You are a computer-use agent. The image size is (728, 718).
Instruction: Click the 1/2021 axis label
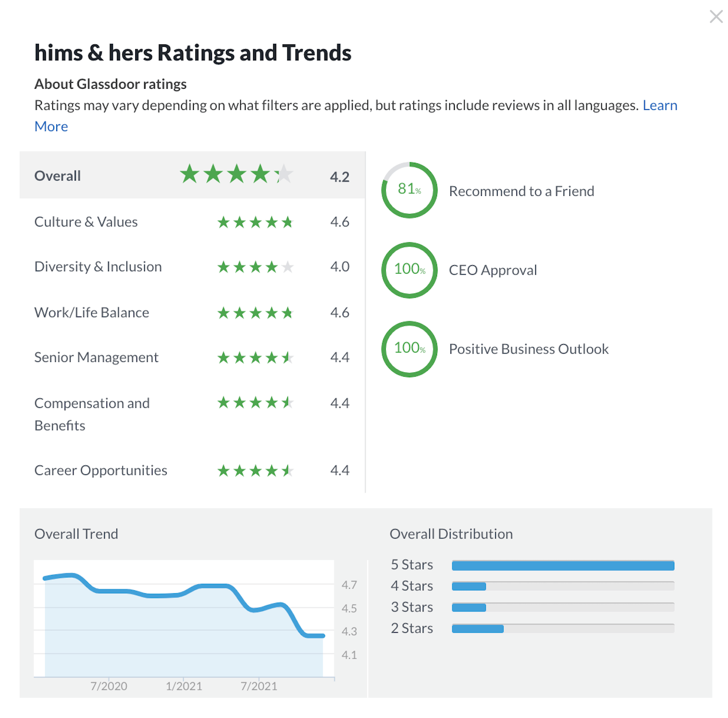pos(183,686)
